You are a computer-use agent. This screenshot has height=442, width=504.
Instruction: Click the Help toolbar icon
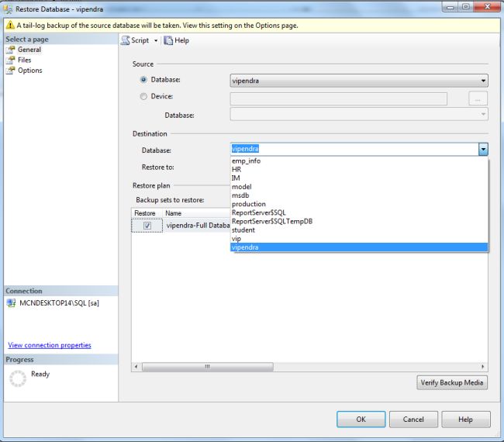(x=168, y=40)
